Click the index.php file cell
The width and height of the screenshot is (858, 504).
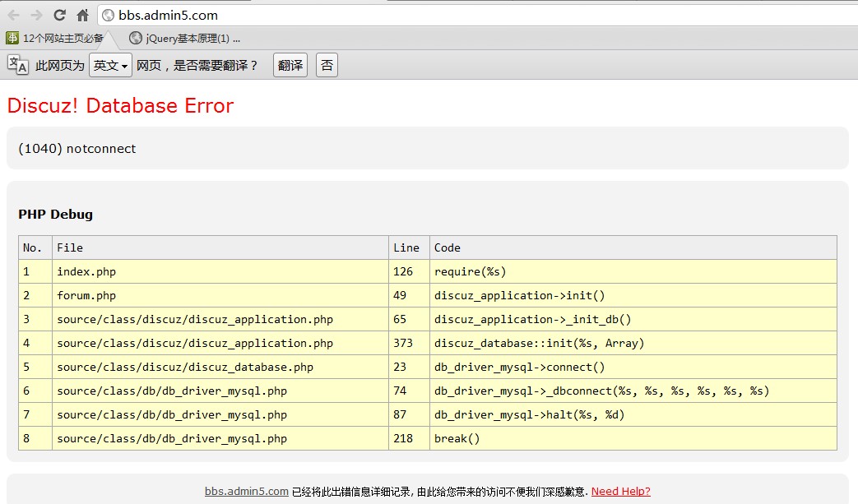tap(220, 271)
